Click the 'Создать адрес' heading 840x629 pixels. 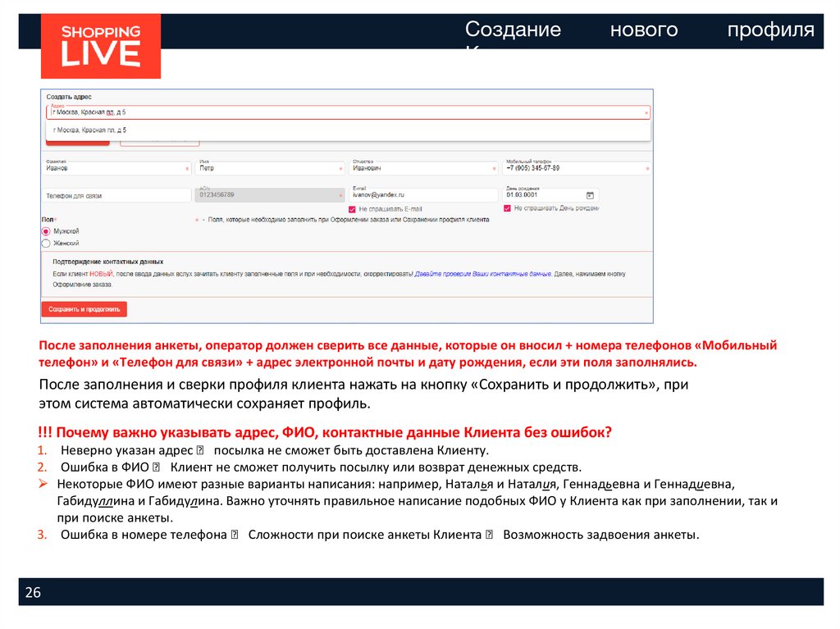(x=69, y=97)
